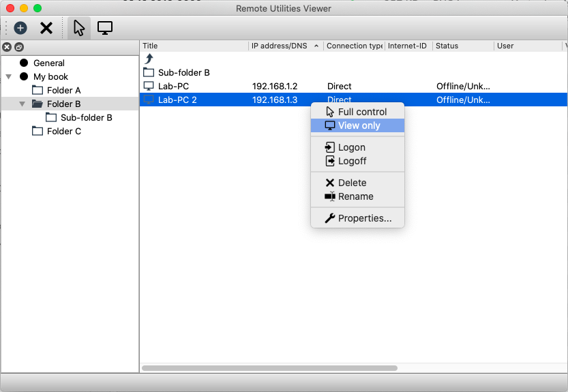Choose Full control from context menu

pyautogui.click(x=361, y=112)
